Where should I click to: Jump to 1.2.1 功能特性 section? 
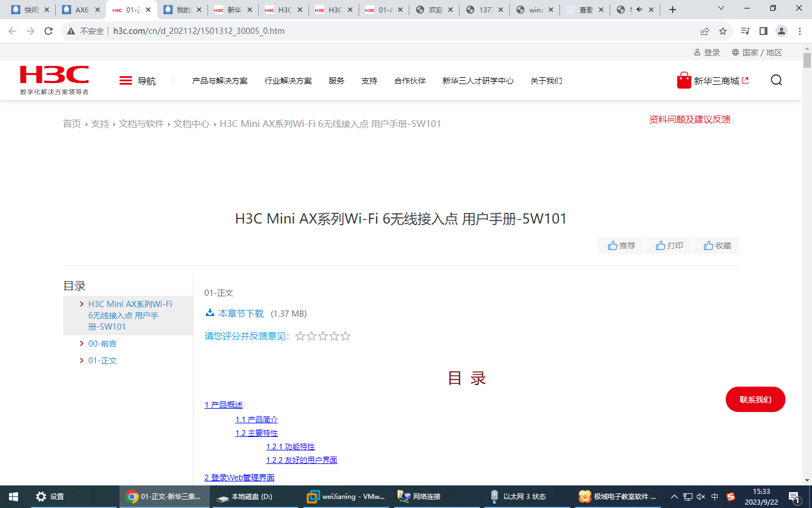pos(290,446)
